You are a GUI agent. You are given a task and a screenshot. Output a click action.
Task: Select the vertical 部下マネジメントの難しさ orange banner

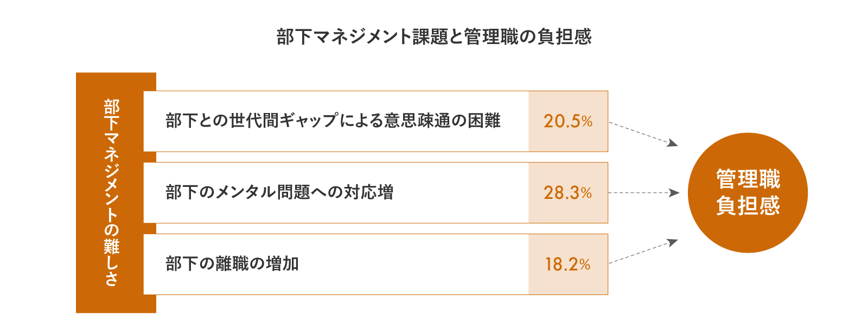point(116,193)
